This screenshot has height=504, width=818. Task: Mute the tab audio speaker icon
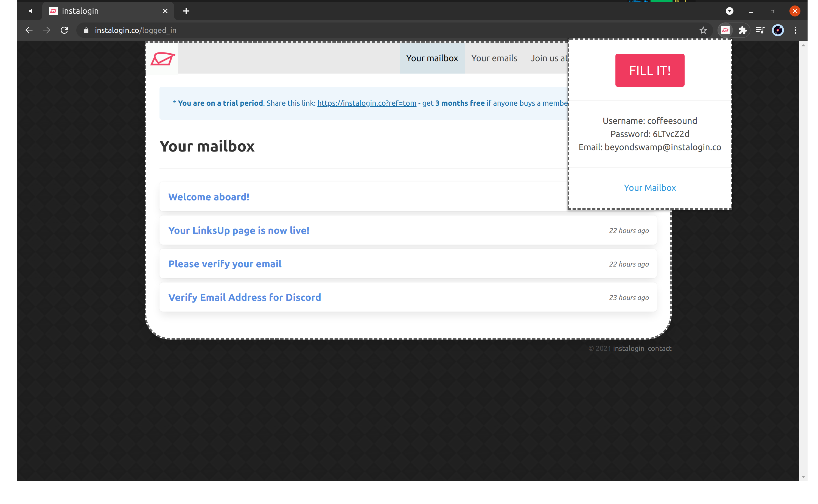[x=32, y=11]
